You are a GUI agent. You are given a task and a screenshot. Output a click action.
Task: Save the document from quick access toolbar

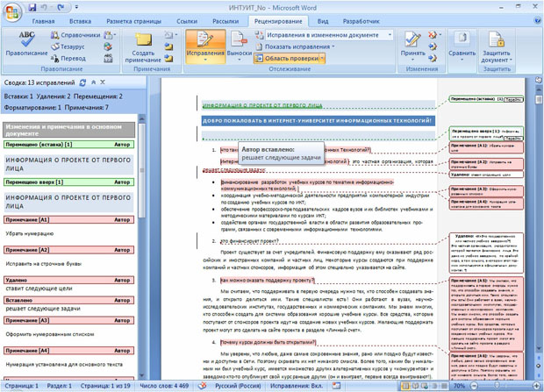pyautogui.click(x=32, y=7)
